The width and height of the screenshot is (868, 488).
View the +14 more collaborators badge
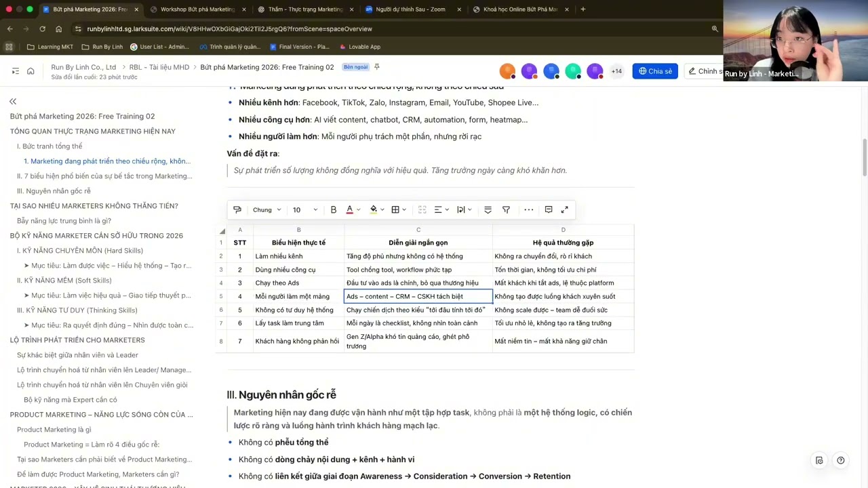coord(616,71)
